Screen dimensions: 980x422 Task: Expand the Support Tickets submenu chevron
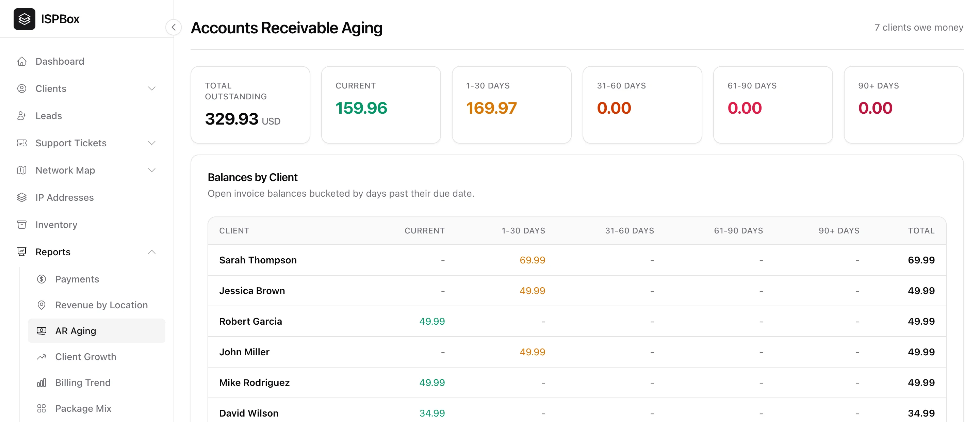pyautogui.click(x=152, y=143)
